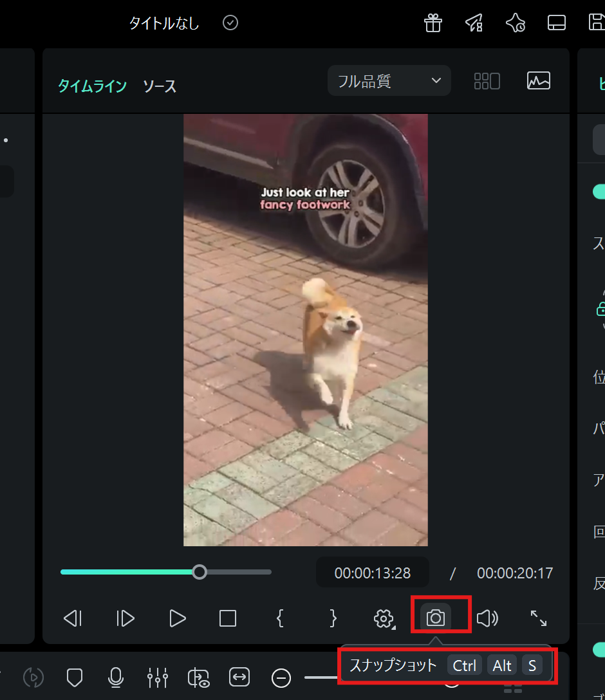Click the project saved checkmark icon
Viewport: 605px width, 700px height.
point(230,23)
